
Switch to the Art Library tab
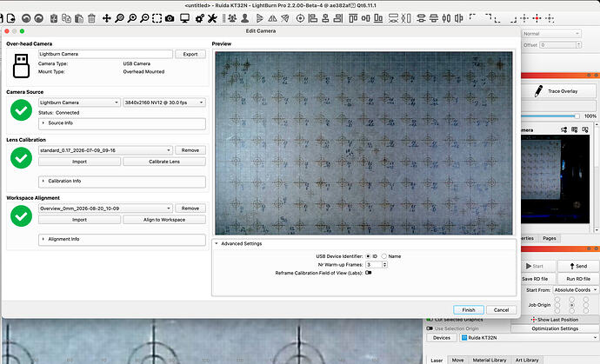[527, 361]
